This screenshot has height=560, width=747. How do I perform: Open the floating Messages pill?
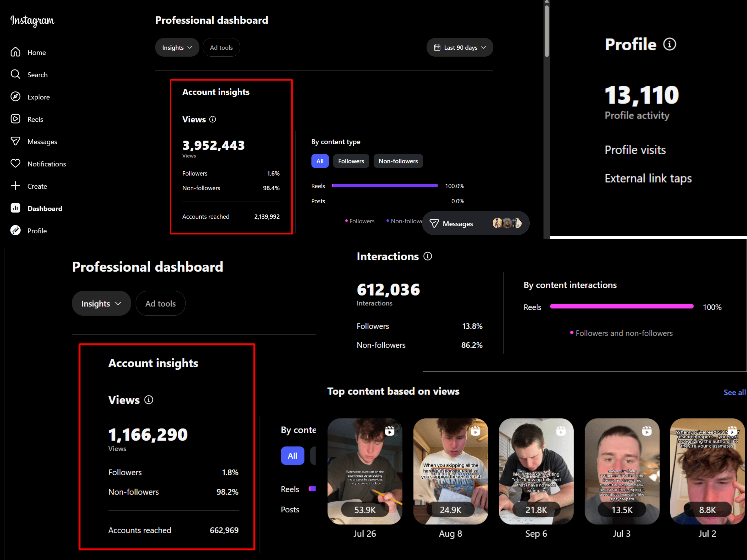point(475,223)
